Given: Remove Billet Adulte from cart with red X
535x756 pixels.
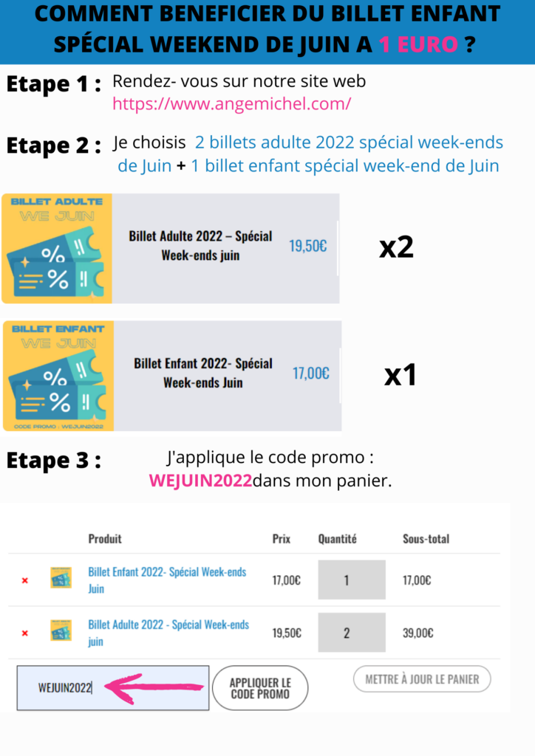Looking at the screenshot, I should tap(25, 633).
